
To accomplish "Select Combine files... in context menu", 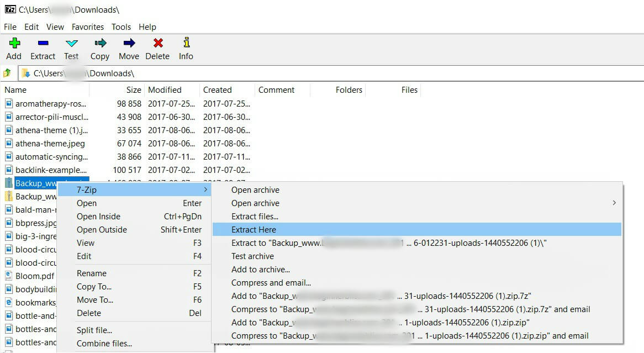I will (x=134, y=343).
